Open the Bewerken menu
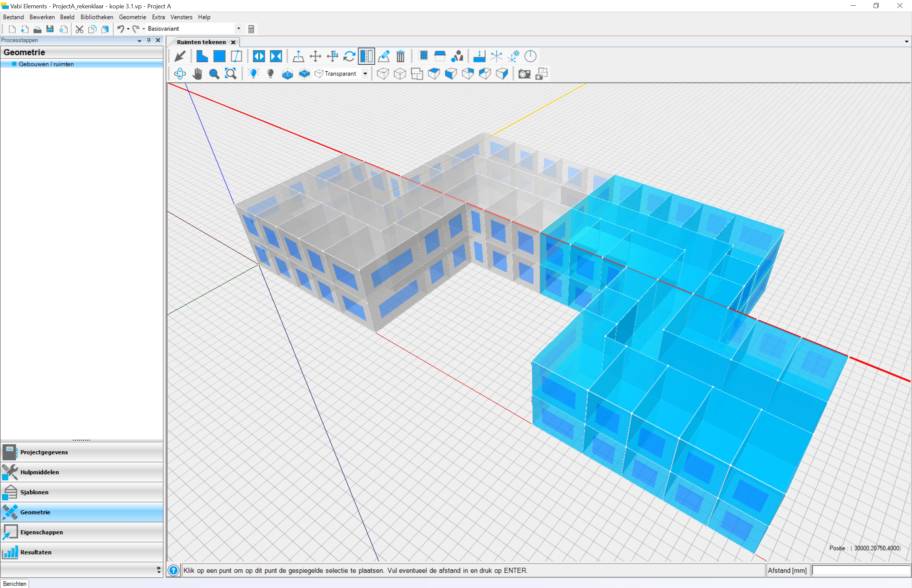The image size is (912, 588). 42,17
